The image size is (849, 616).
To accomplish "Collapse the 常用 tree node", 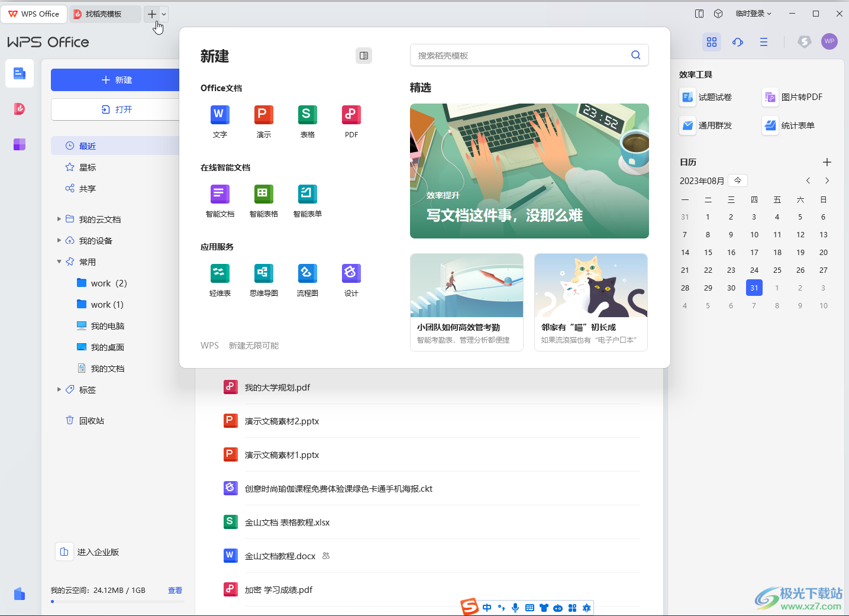I will [x=59, y=262].
